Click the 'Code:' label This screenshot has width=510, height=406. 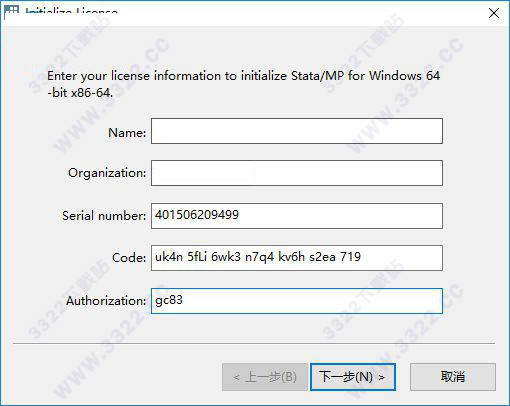tap(129, 258)
